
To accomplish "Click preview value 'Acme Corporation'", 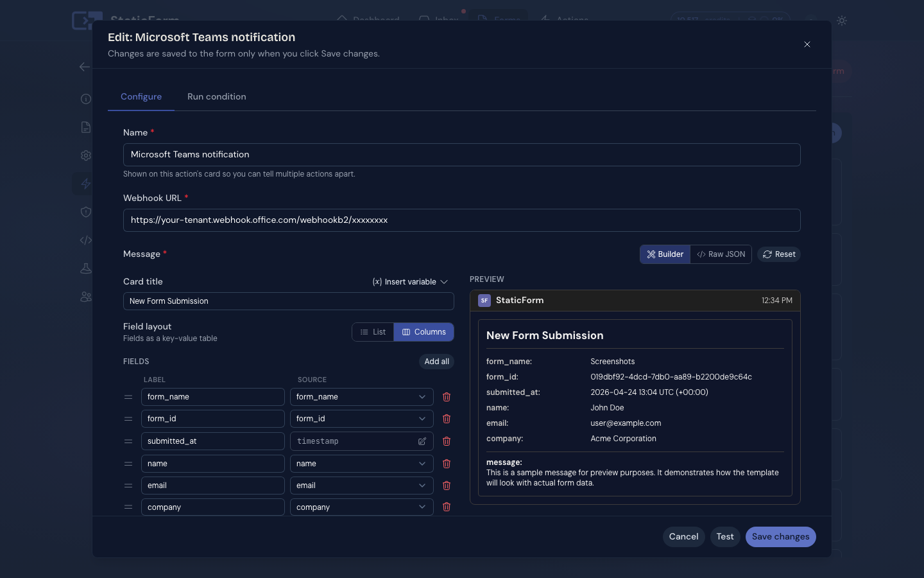I will pyautogui.click(x=623, y=439).
